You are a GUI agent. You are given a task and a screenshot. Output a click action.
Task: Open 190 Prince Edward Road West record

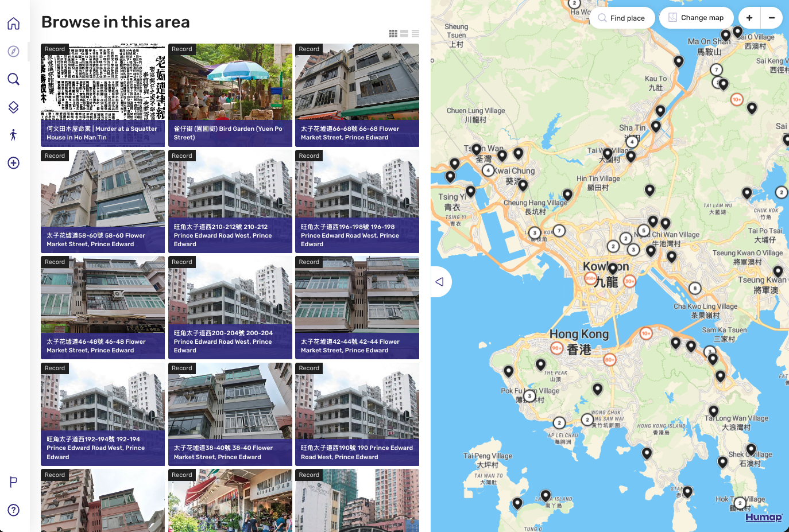coord(357,414)
